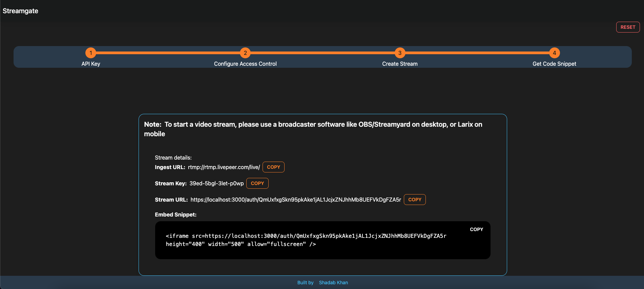Image resolution: width=644 pixels, height=289 pixels.
Task: Click the Embed Snippet label
Action: pos(175,214)
